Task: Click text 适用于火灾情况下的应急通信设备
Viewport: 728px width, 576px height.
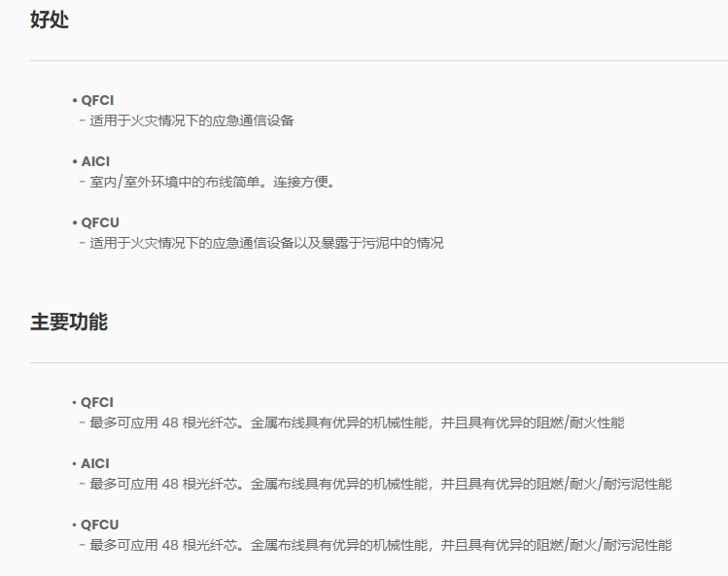Action: pyautogui.click(x=191, y=120)
